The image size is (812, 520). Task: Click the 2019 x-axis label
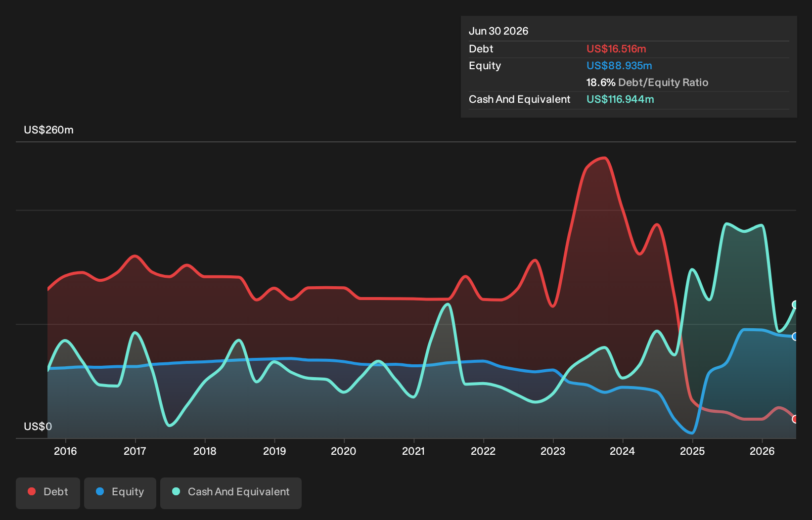(274, 451)
